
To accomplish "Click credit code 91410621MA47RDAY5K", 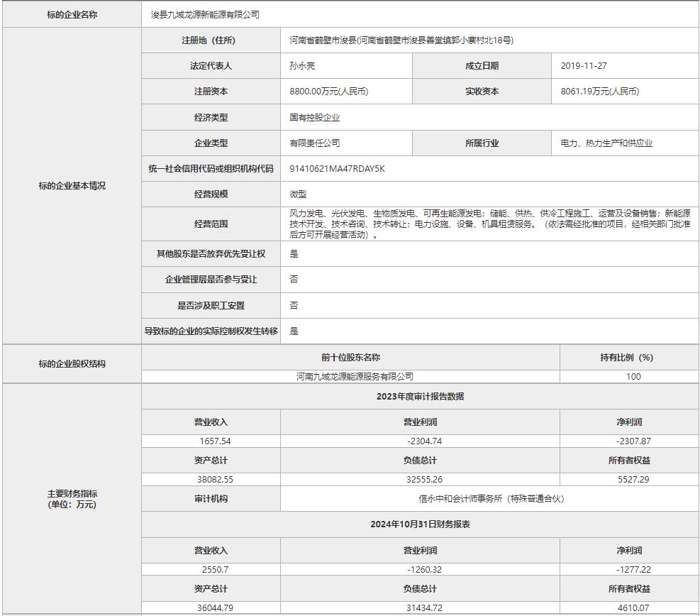I will tap(337, 169).
